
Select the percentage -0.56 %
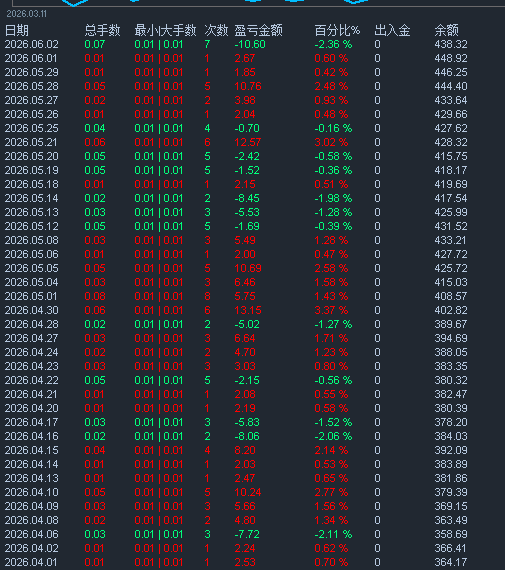click(x=333, y=380)
